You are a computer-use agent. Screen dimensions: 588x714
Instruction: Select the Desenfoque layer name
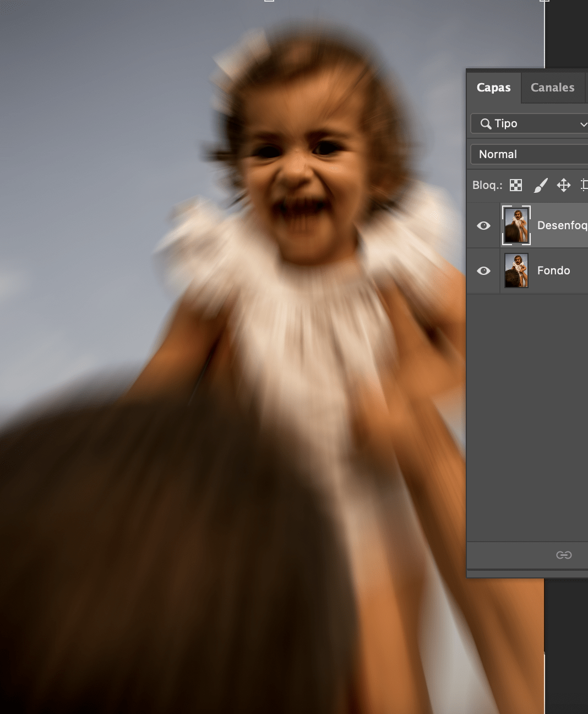(x=562, y=225)
